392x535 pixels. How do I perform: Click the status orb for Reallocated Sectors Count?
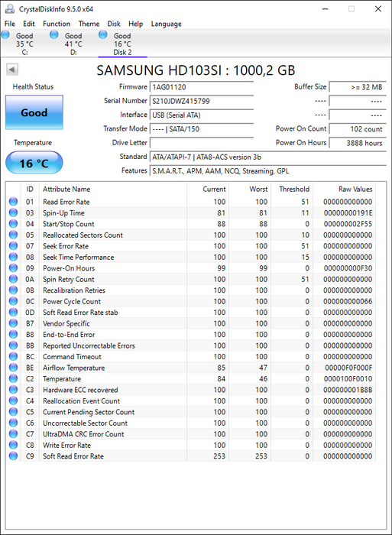[x=13, y=235]
